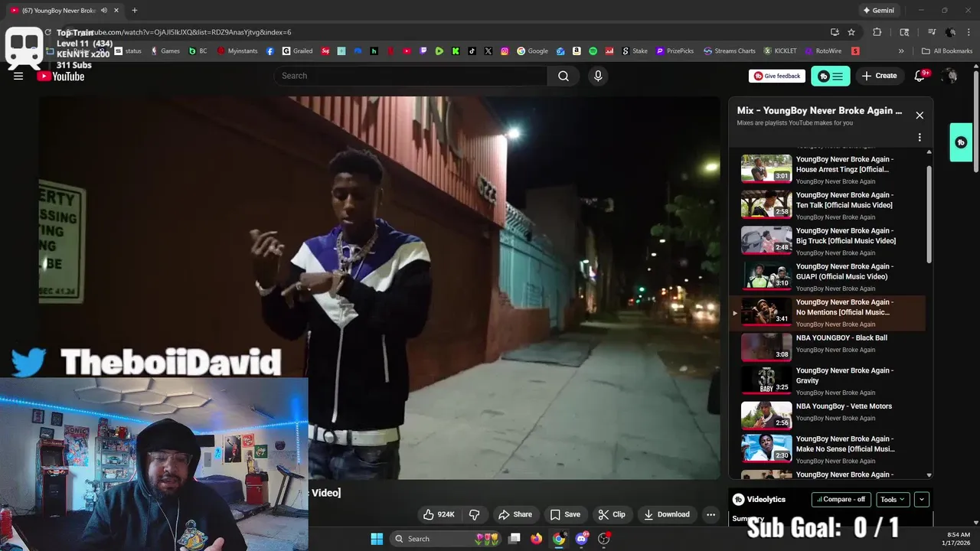Open the Facebook bookmark icon

point(270,51)
